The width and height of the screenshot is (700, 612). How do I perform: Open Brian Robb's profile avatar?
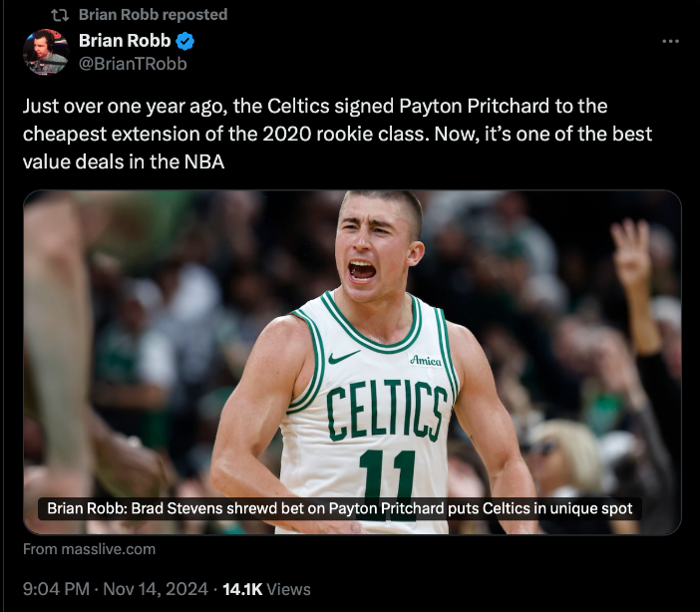click(45, 52)
